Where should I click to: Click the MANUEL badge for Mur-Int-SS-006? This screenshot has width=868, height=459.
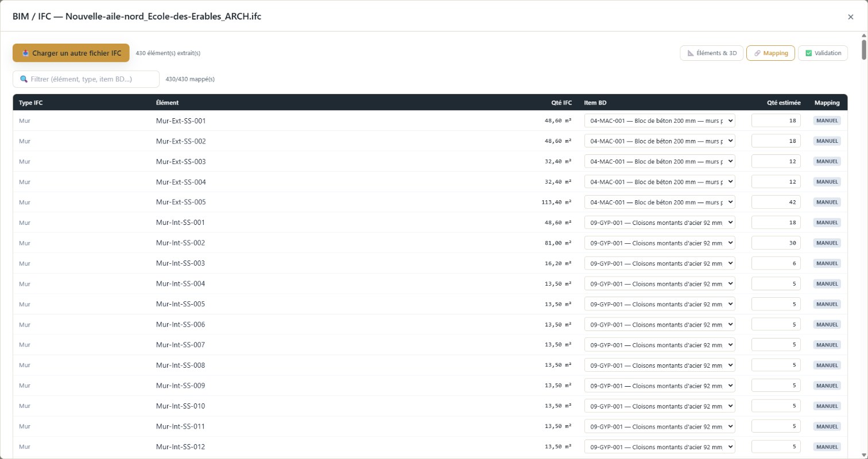coord(827,325)
